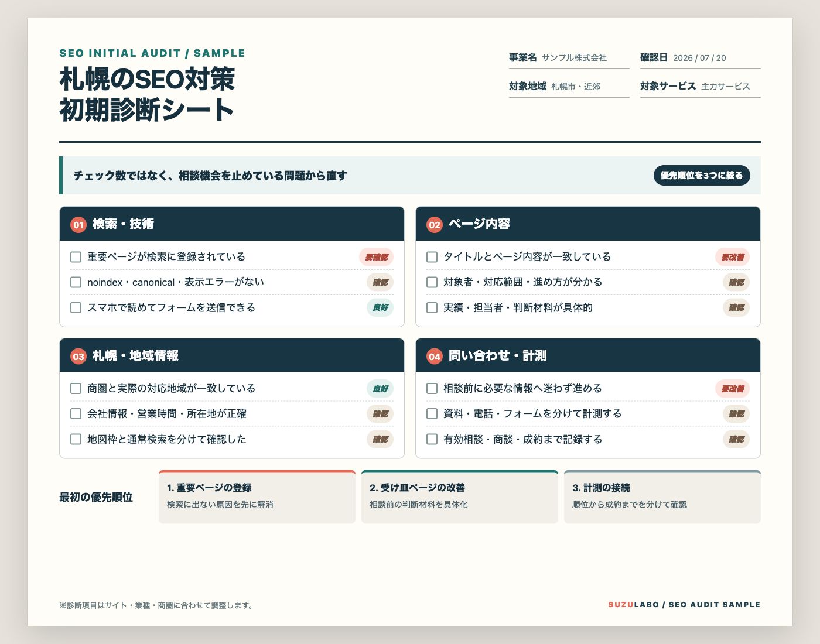Click the 札幌・地域情報 section header
Viewport: 820px width, 644px height.
point(232,355)
